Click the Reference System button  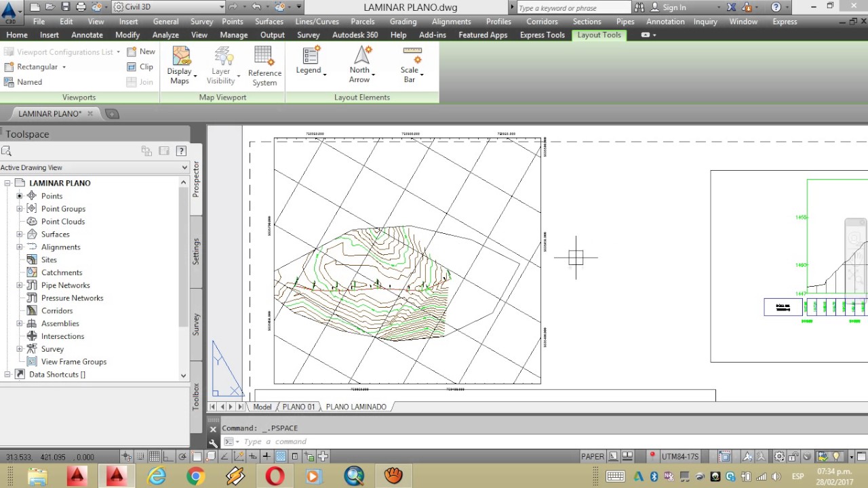pos(264,66)
